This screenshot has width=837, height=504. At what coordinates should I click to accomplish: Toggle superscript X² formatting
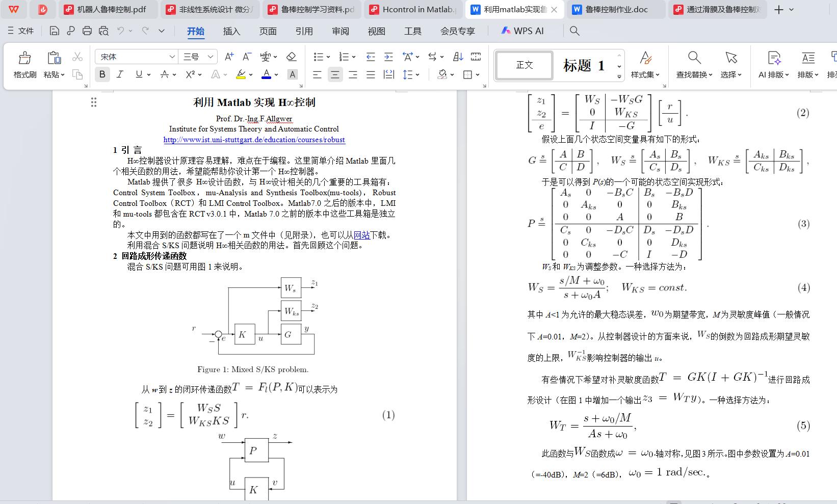coord(190,74)
